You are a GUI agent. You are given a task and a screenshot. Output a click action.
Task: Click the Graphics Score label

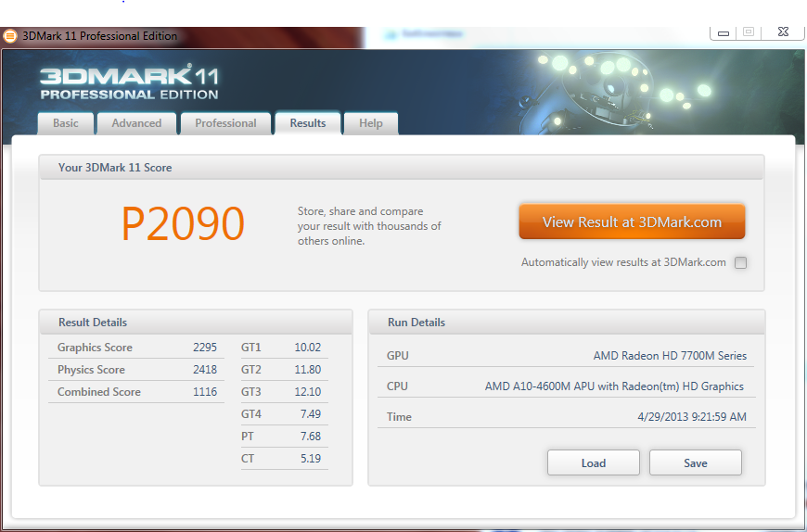pyautogui.click(x=95, y=348)
